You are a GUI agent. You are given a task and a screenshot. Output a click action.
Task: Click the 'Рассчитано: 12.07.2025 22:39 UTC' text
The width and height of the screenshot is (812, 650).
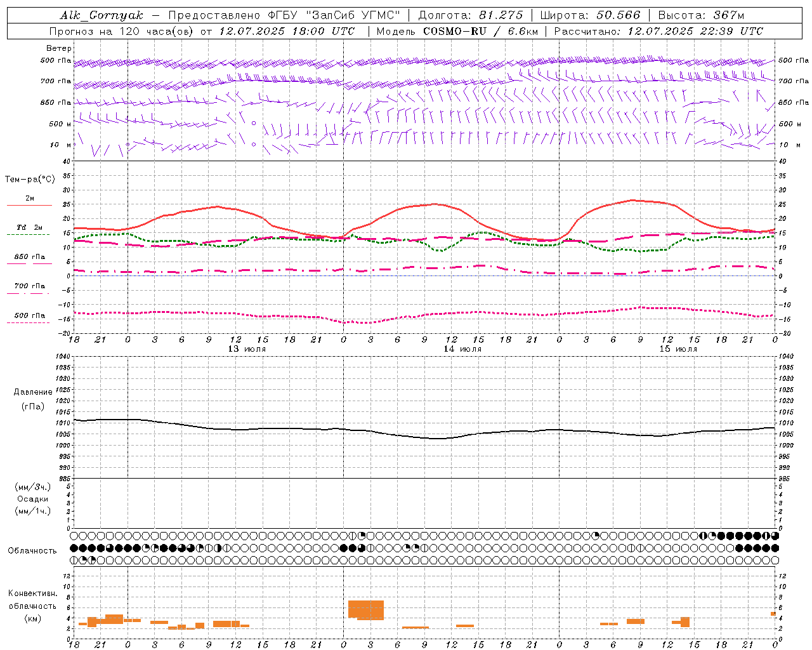(658, 31)
